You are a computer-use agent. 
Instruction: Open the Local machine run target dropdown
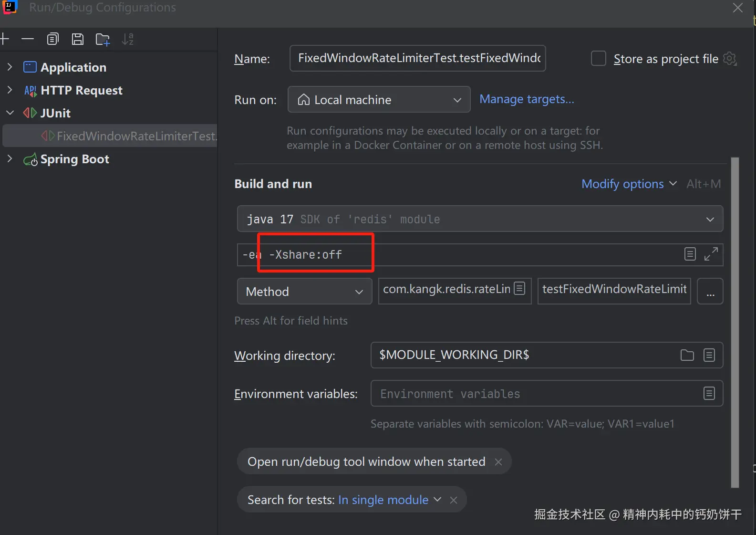coord(379,100)
